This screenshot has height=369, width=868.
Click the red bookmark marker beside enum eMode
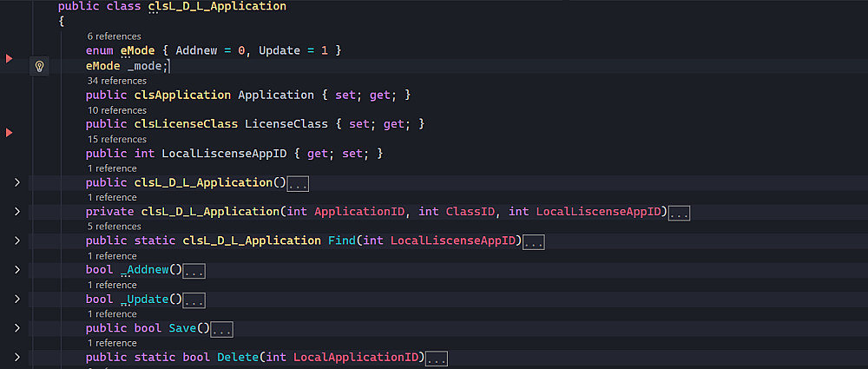[9, 58]
